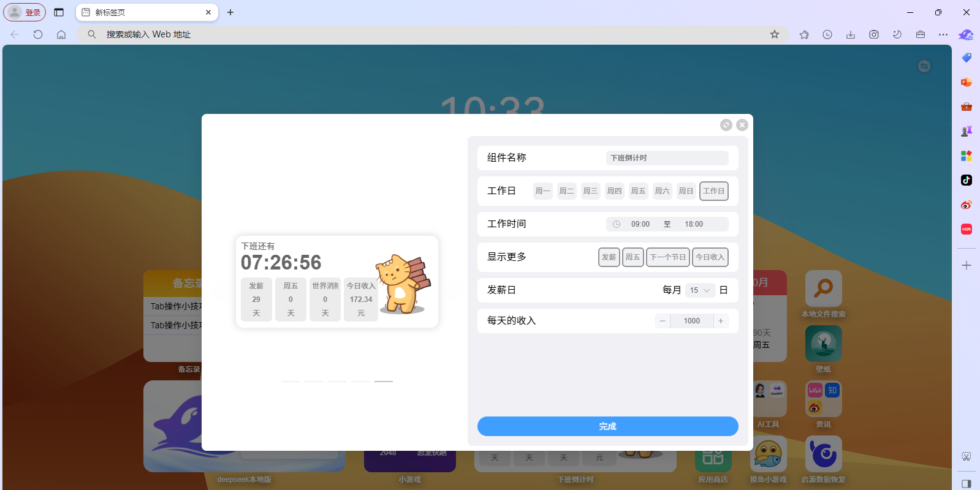
Task: Click the 完成 button
Action: 607,426
